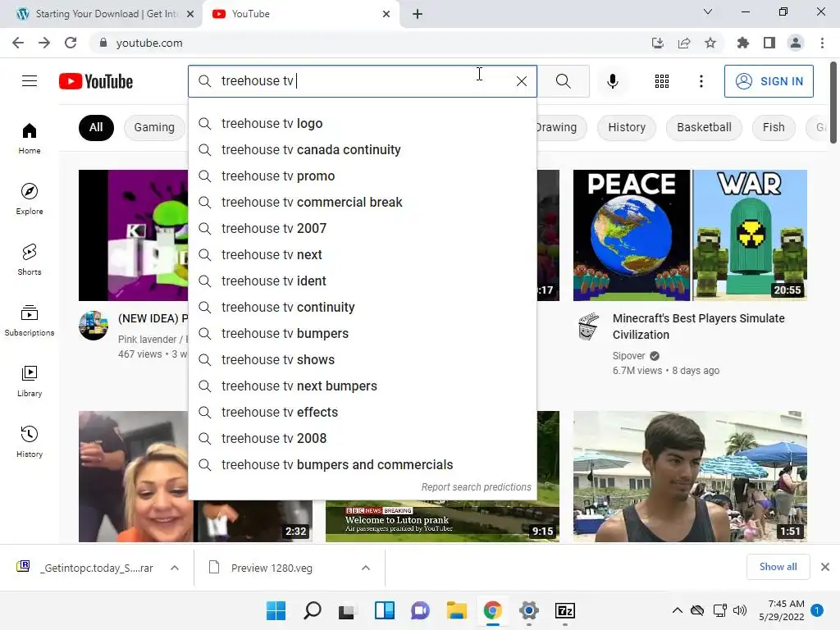840x630 pixels.
Task: Open Chrome extensions puzzle icon
Action: (x=743, y=43)
